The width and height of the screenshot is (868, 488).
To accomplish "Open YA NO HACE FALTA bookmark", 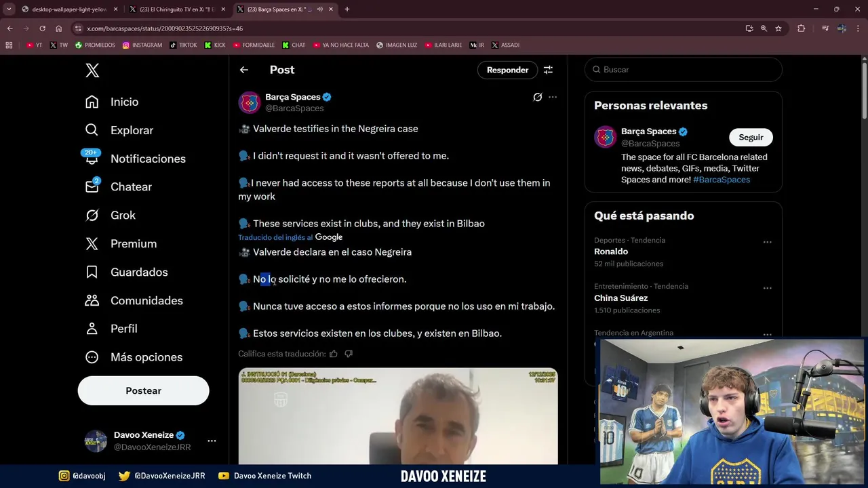I will tap(341, 45).
